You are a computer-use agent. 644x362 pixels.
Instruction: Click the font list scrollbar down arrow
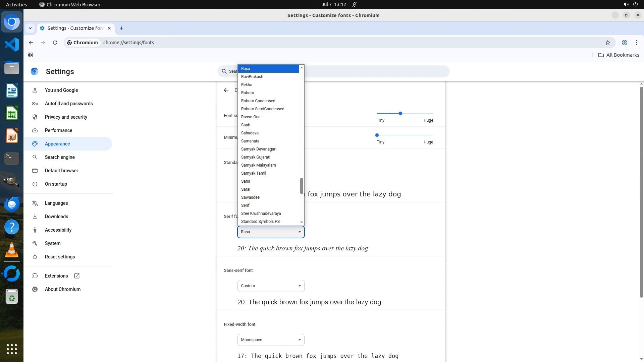[302, 222]
